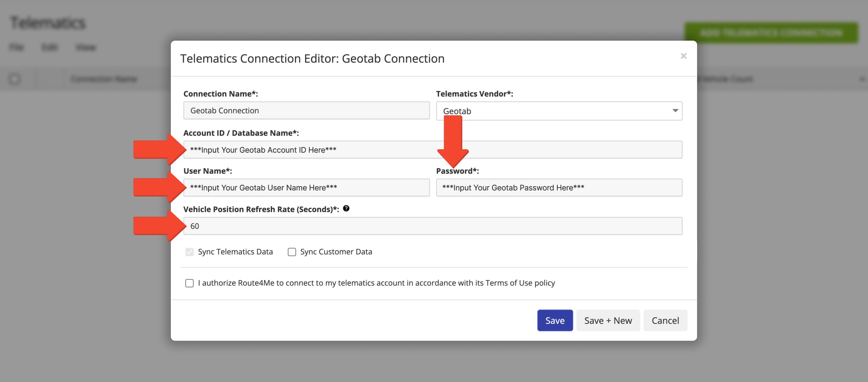
Task: Open the View menu in background page
Action: click(x=86, y=47)
